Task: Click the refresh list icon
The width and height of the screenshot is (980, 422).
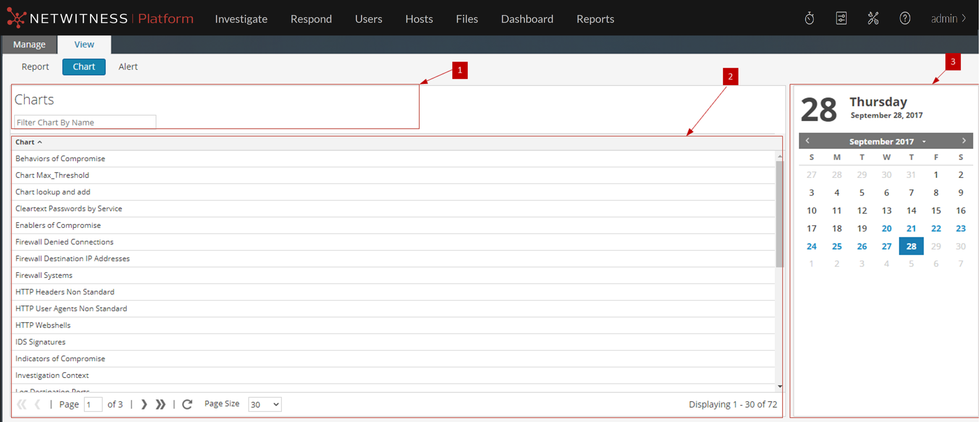Action: tap(187, 404)
